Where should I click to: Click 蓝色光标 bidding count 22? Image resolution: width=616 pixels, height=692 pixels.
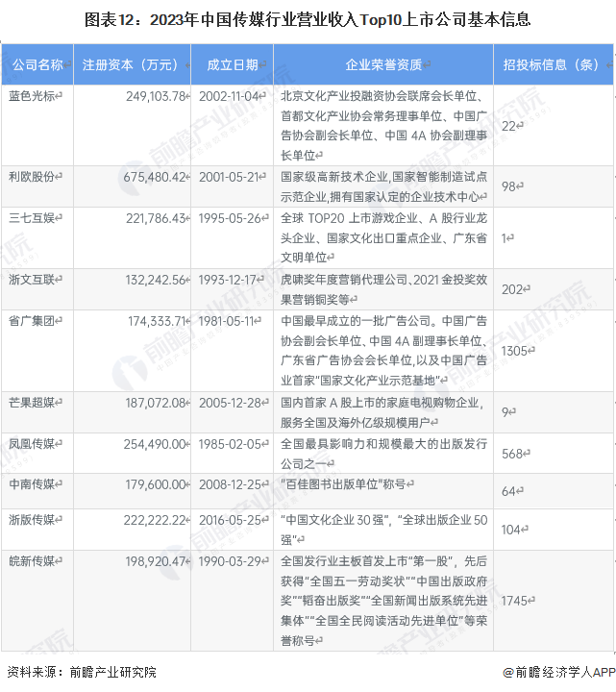[x=508, y=126]
